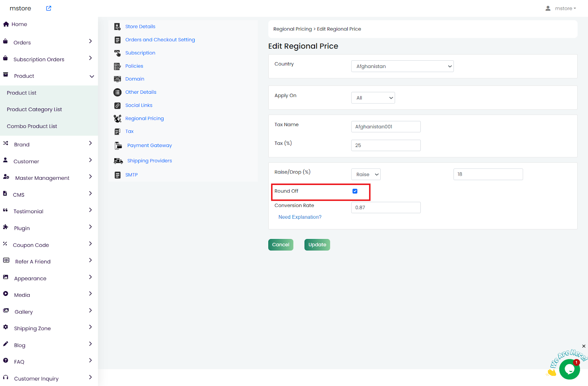Open the Country dropdown
This screenshot has height=386, width=588.
402,66
